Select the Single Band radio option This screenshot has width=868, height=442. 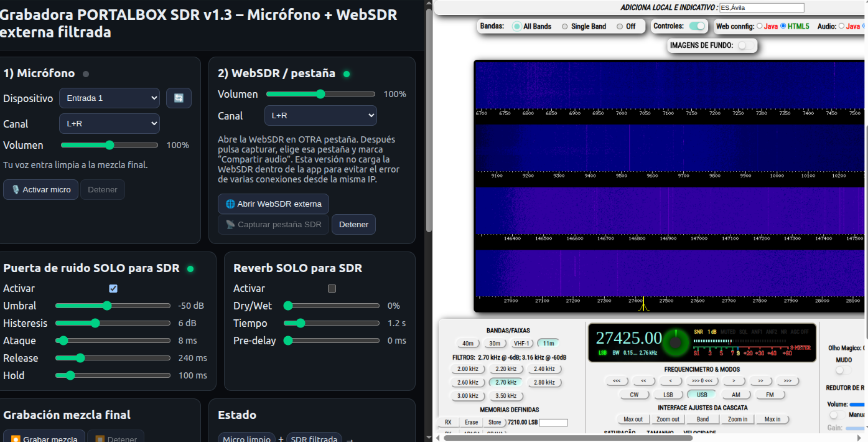565,27
